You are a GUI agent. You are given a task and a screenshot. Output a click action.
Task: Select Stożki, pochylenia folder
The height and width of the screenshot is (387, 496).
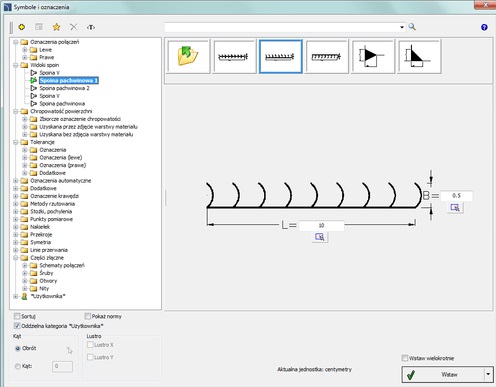pyautogui.click(x=51, y=211)
